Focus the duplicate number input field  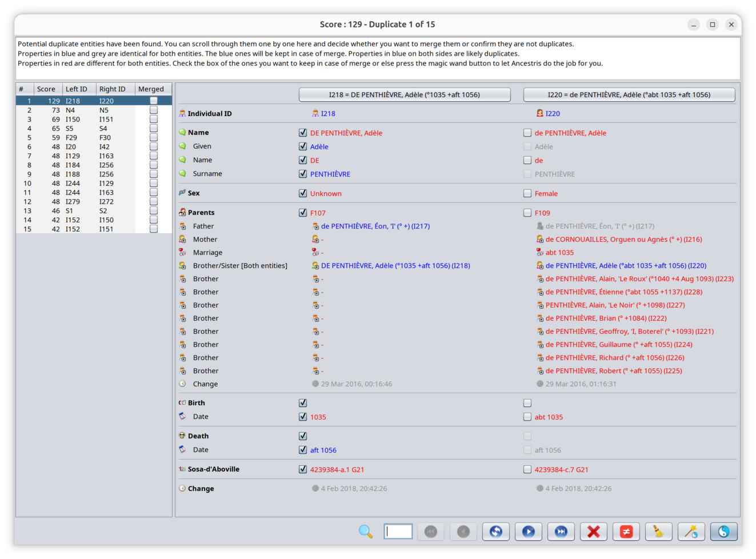point(398,532)
